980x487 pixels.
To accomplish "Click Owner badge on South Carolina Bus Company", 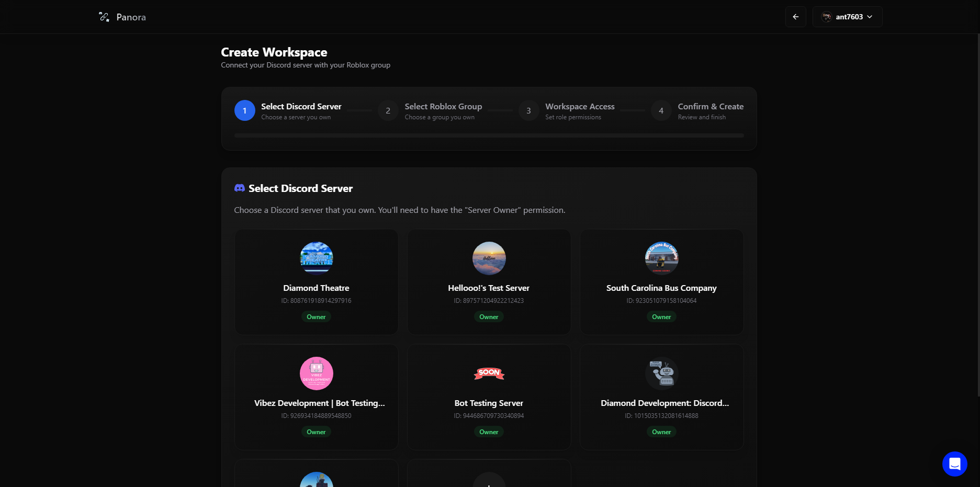I will 661,316.
